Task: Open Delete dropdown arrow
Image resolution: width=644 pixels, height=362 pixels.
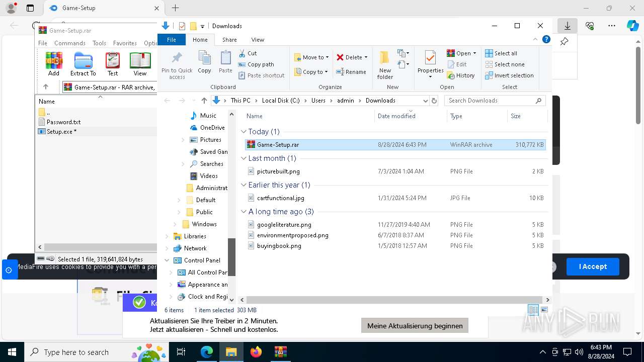Action: click(x=366, y=57)
